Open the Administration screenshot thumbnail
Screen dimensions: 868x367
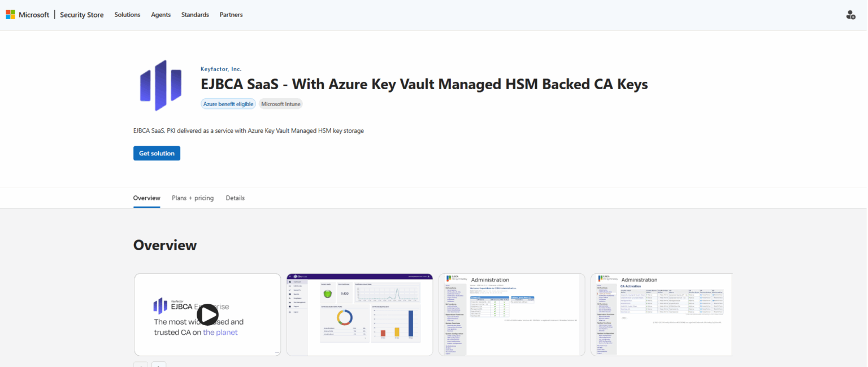click(x=511, y=314)
